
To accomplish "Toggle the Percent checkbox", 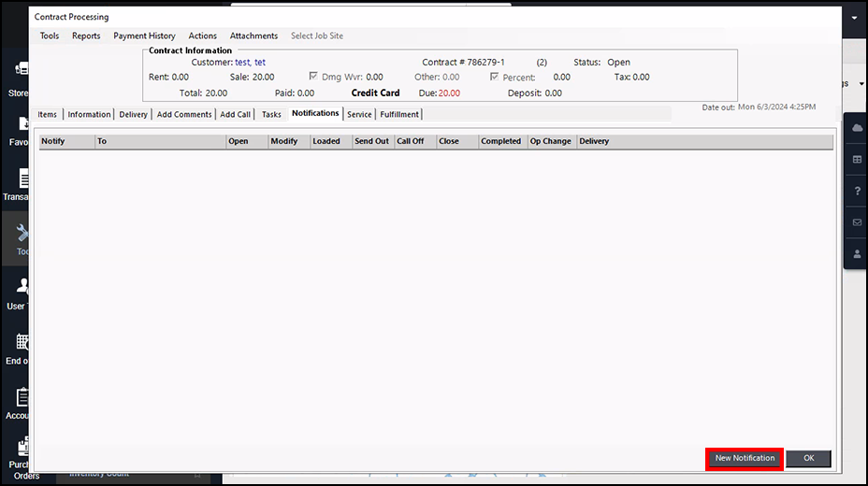I will tap(495, 77).
